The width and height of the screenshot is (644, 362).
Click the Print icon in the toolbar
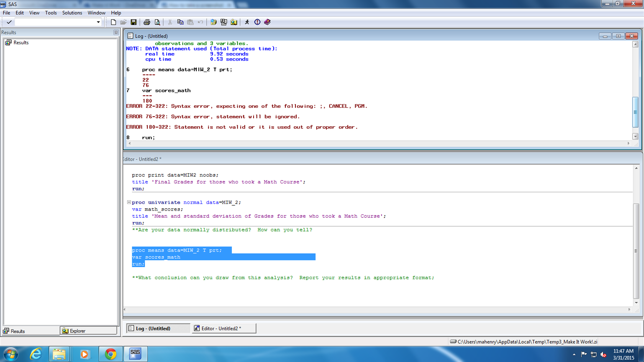146,22
